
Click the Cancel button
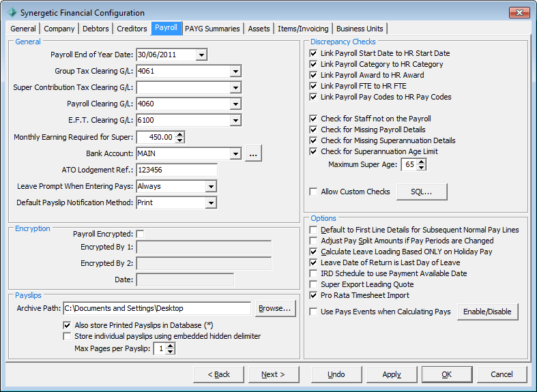pyautogui.click(x=502, y=374)
